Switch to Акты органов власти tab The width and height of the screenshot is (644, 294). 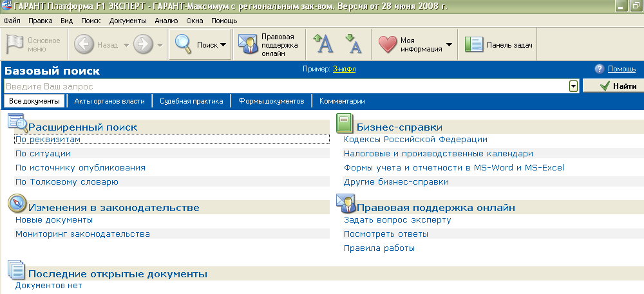(109, 101)
